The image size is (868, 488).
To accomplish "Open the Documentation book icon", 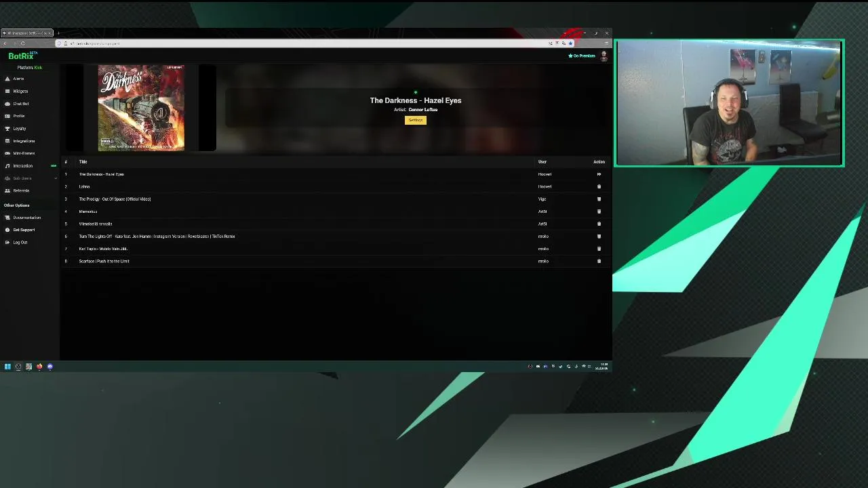I will point(7,218).
